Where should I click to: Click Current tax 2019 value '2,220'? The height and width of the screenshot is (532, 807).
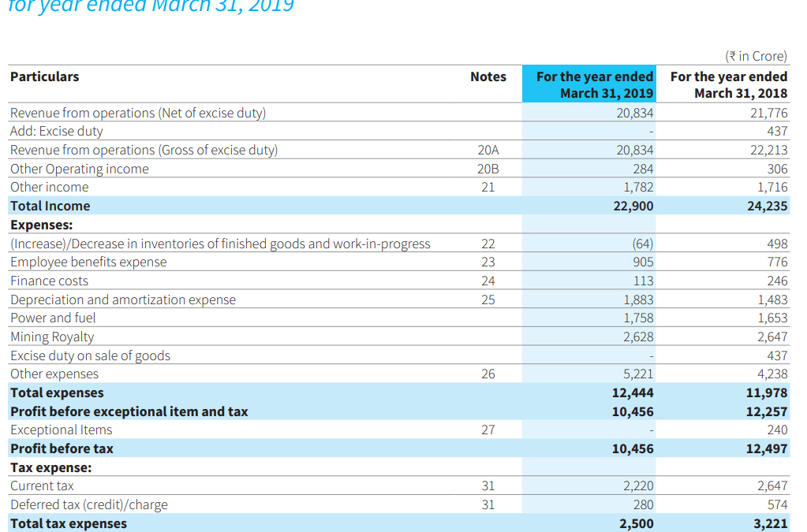638,485
